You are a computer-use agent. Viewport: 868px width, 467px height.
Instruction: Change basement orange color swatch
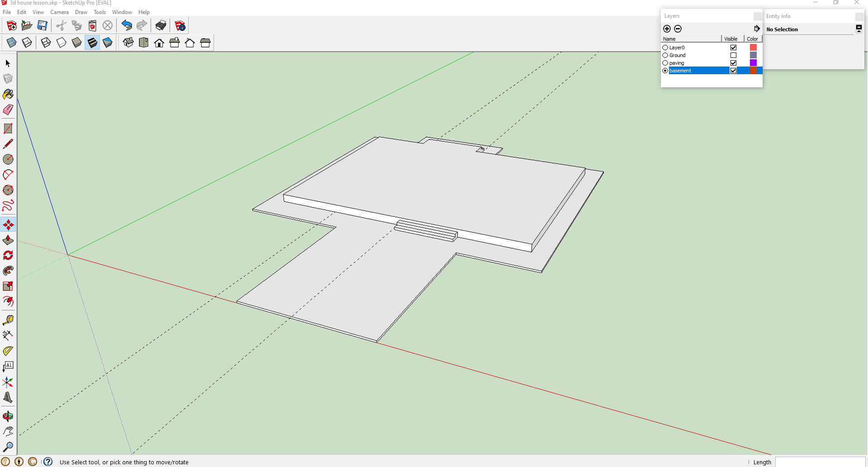click(x=753, y=71)
